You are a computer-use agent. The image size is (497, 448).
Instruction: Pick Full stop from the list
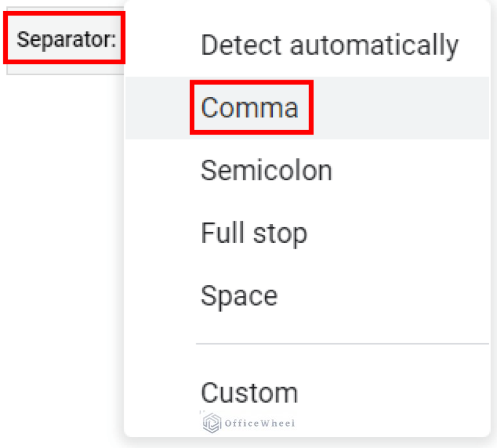[253, 233]
